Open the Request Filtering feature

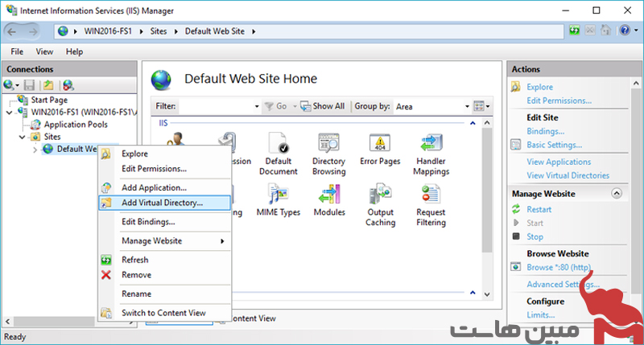pyautogui.click(x=431, y=205)
